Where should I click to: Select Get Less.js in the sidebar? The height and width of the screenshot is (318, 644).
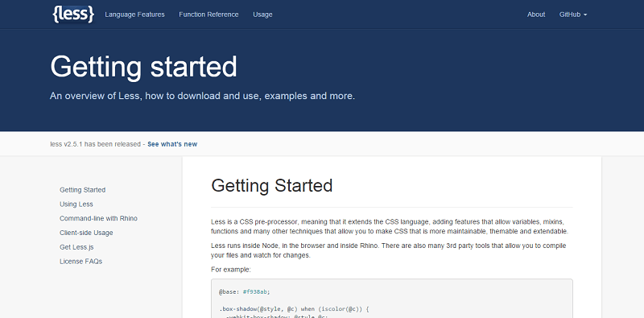click(x=76, y=247)
